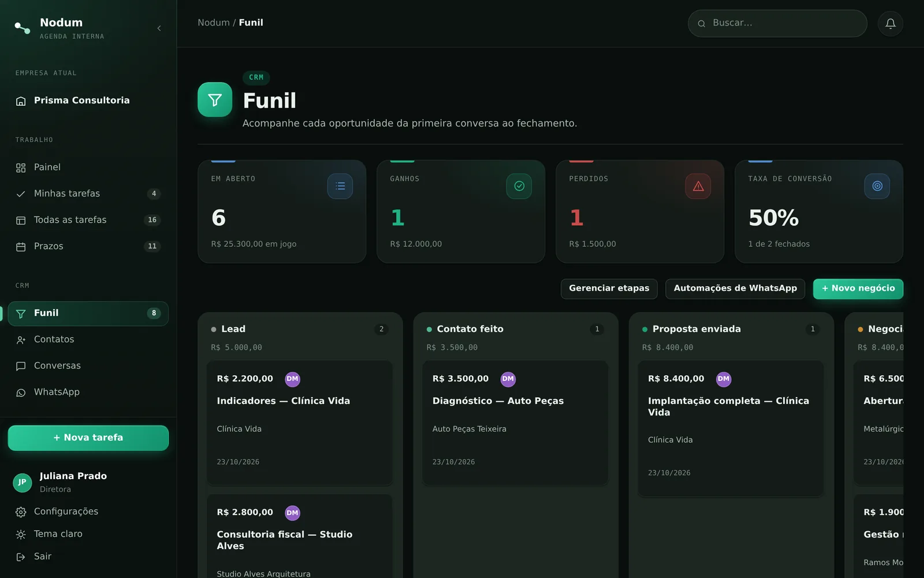Click the Nova tarefa button
The image size is (924, 578).
pos(88,438)
